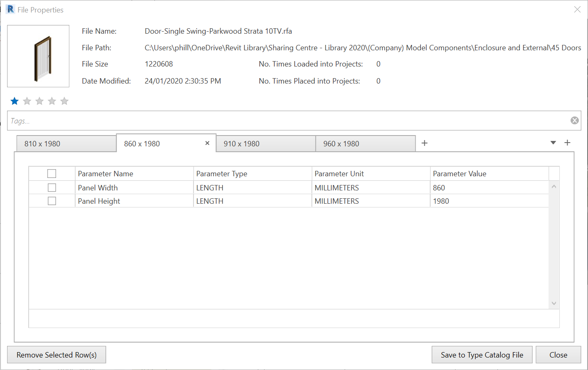Click the No. Times Placed into Projects value
588x370 pixels.
(378, 81)
